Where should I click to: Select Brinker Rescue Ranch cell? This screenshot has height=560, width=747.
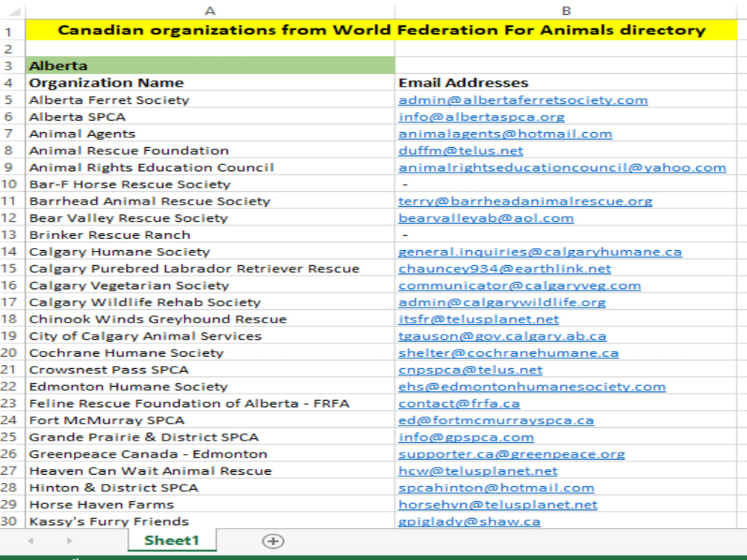pyautogui.click(x=210, y=234)
